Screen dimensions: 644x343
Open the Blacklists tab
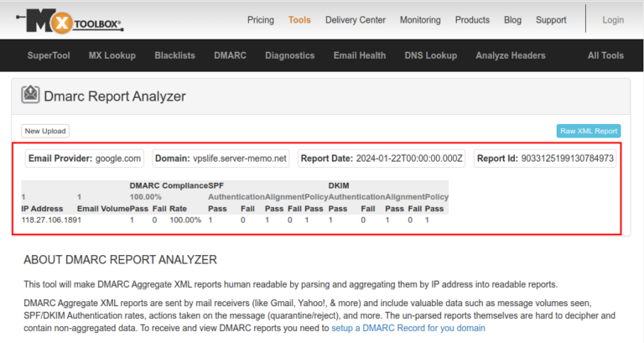[x=174, y=55]
